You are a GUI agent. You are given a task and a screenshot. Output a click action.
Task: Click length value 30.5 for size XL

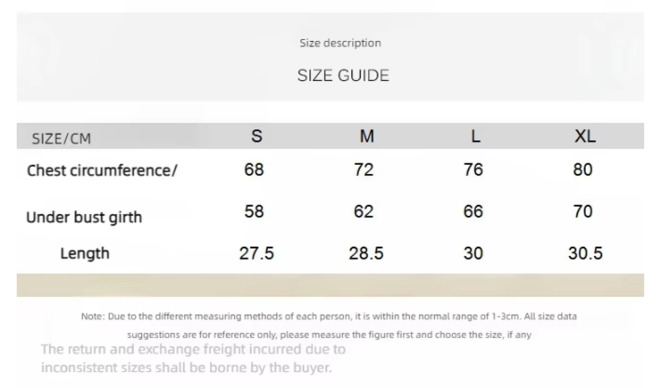tap(585, 253)
